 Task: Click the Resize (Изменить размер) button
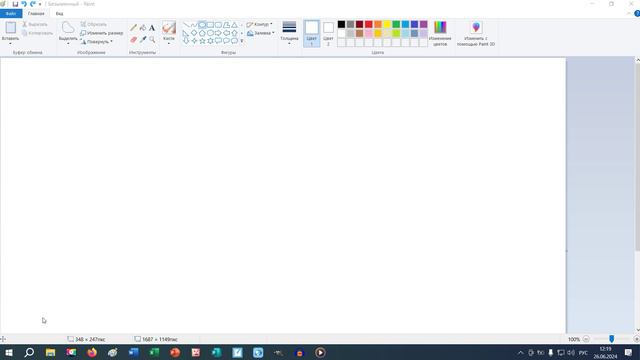pyautogui.click(x=102, y=33)
